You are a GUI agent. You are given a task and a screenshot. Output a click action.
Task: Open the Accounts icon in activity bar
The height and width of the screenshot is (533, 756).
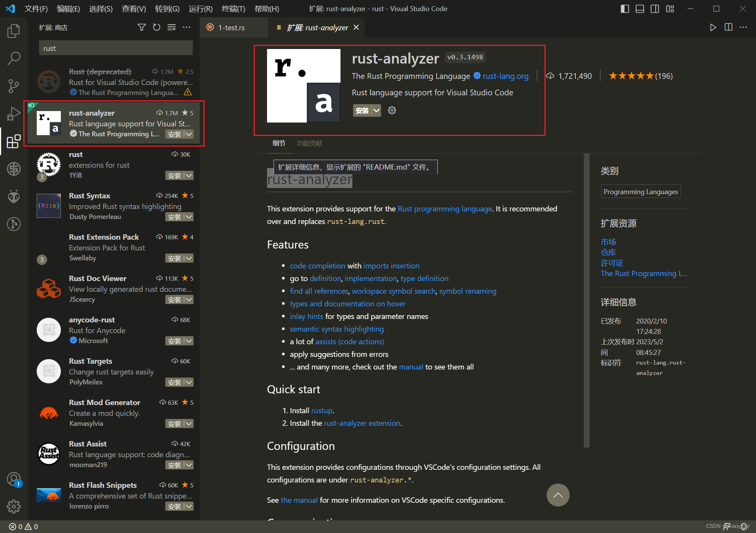tap(14, 479)
